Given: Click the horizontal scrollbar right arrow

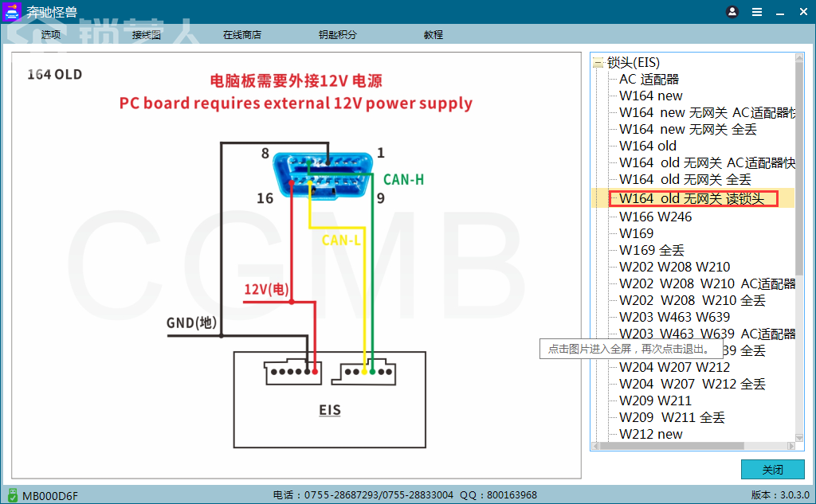Looking at the screenshot, I should pos(791,446).
